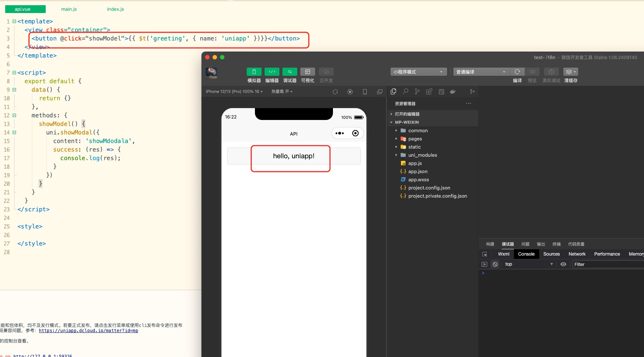Switch to the 代码质量 code quality tab
Viewport: 644px width, 357px height.
(x=576, y=244)
